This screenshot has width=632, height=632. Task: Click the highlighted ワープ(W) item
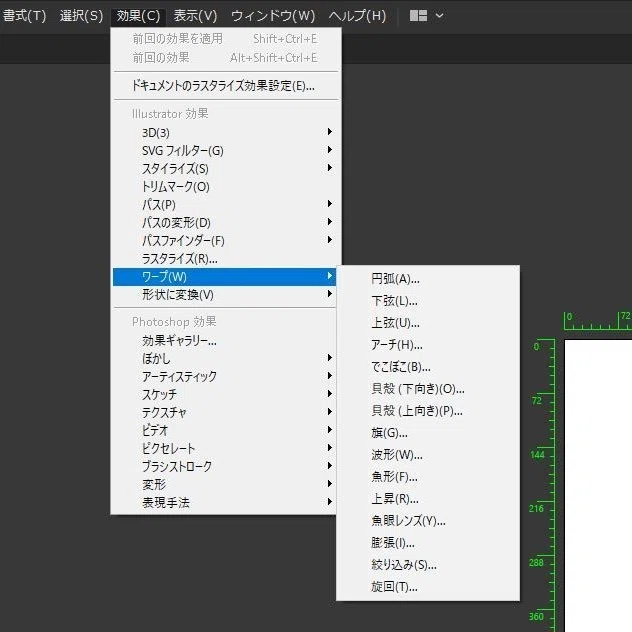point(225,276)
